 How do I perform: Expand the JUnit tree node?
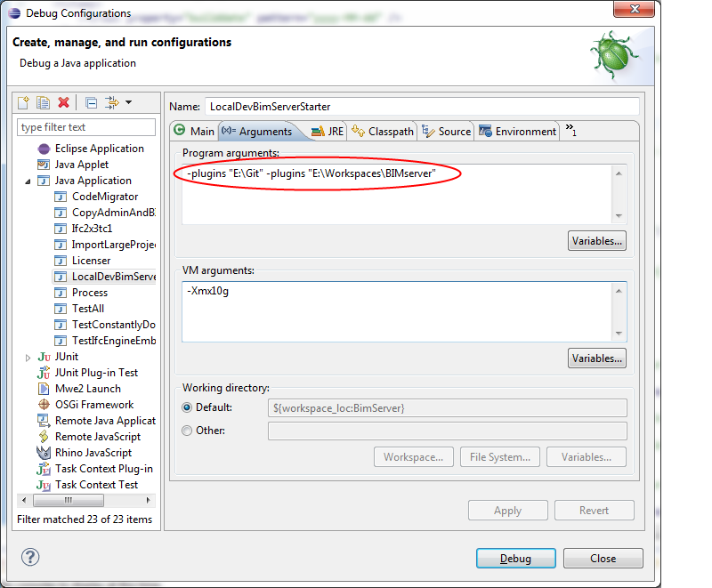28,357
